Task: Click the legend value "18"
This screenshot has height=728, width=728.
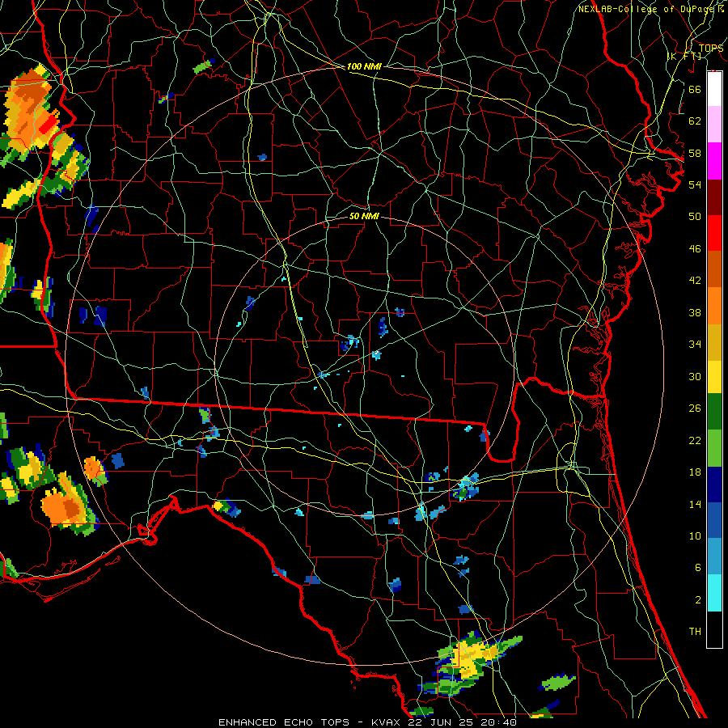Action: 695,472
